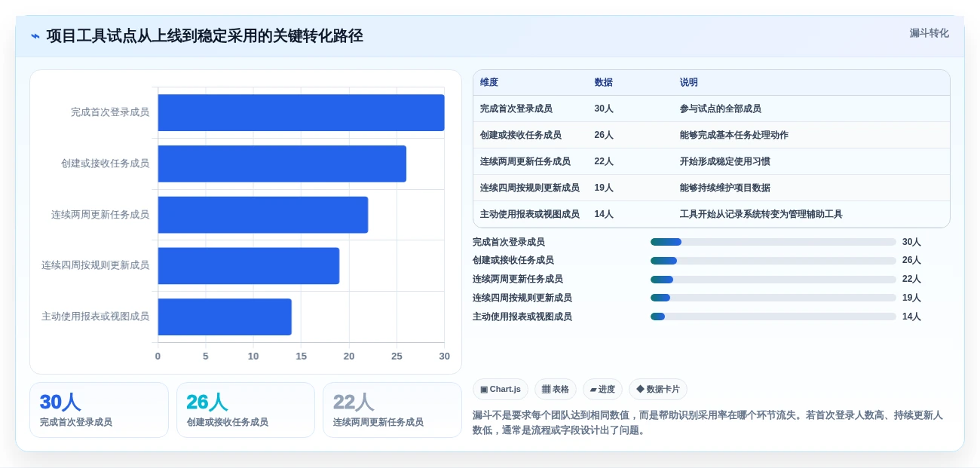The width and height of the screenshot is (980, 468).
Task: Click the 创建或接收任务成员 chart bar
Action: [x=282, y=164]
